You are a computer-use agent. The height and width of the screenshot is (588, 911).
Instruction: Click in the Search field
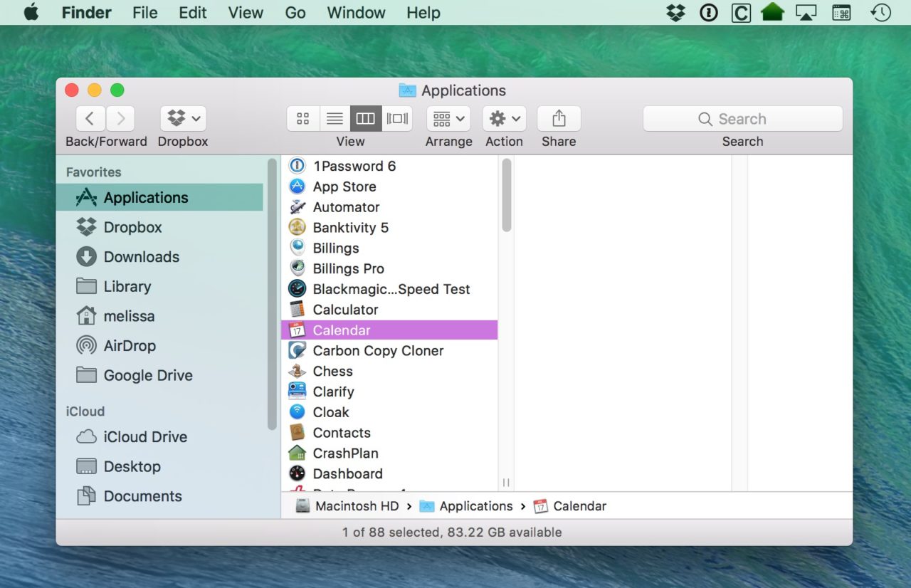click(742, 119)
